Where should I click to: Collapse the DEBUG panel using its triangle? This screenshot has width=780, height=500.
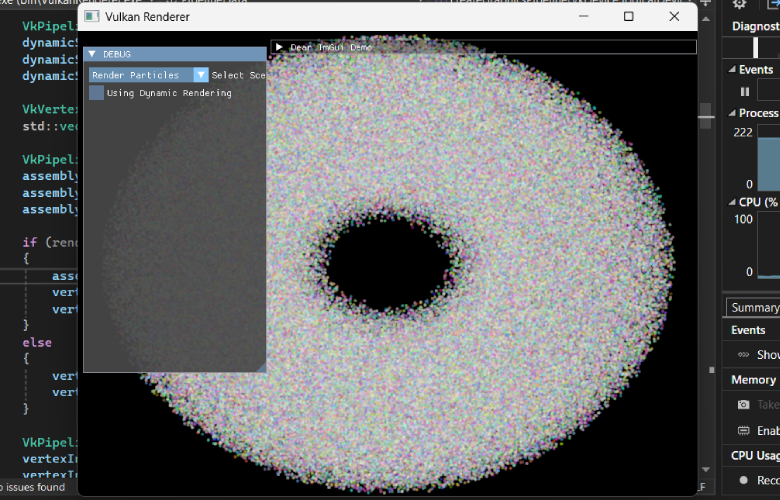coord(92,54)
